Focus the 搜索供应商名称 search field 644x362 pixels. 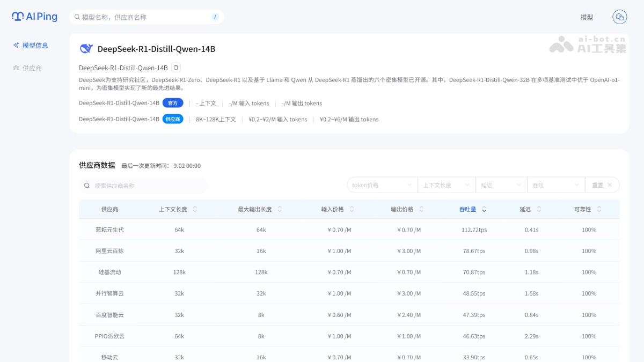point(148,186)
